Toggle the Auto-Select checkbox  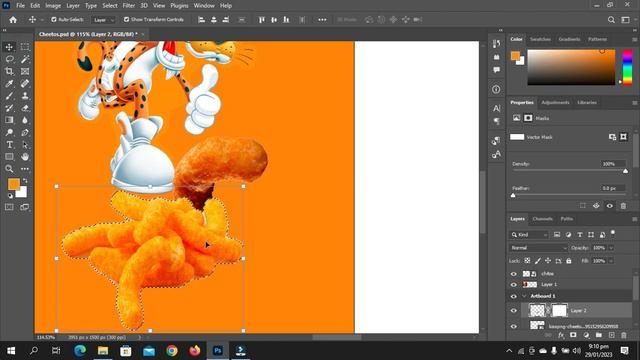54,20
